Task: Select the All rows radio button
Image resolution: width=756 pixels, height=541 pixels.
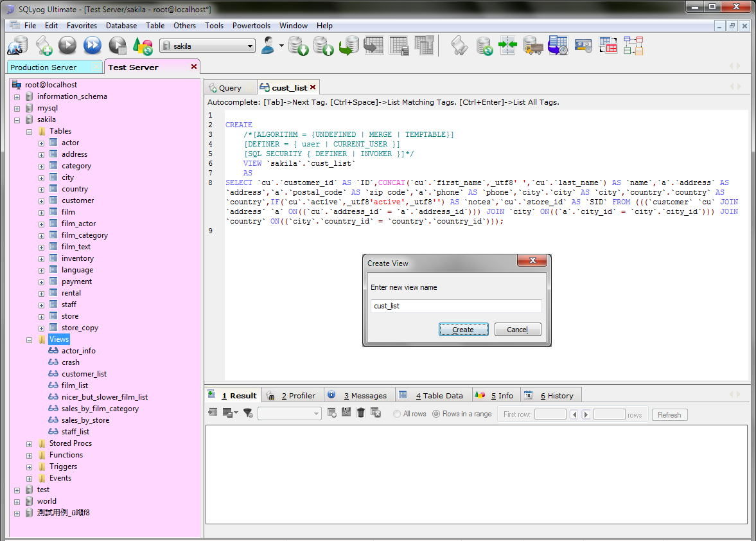Action: pyautogui.click(x=398, y=414)
